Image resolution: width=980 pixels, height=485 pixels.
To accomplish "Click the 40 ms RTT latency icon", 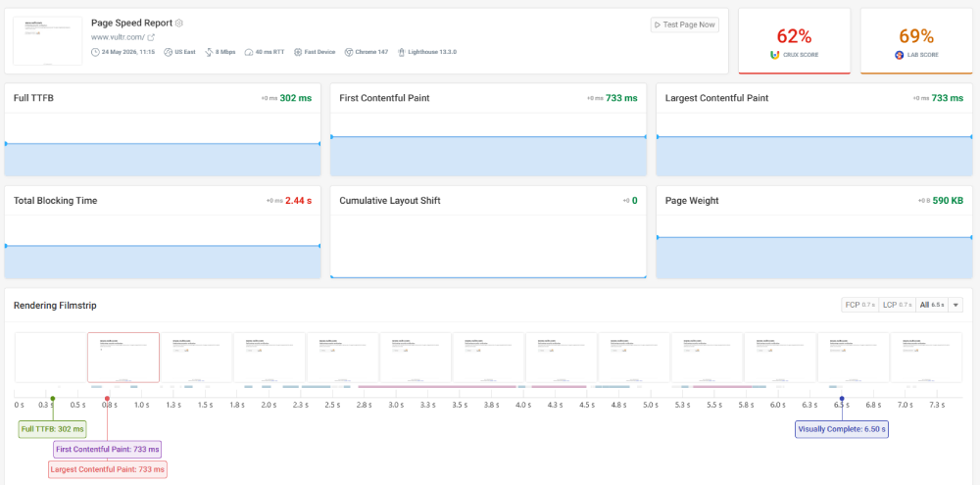I will click(248, 52).
